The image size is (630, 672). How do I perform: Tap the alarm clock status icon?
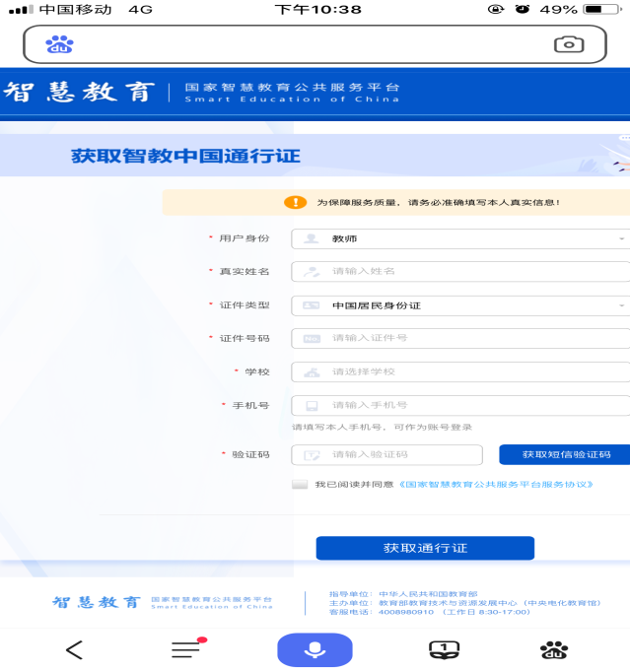click(522, 9)
